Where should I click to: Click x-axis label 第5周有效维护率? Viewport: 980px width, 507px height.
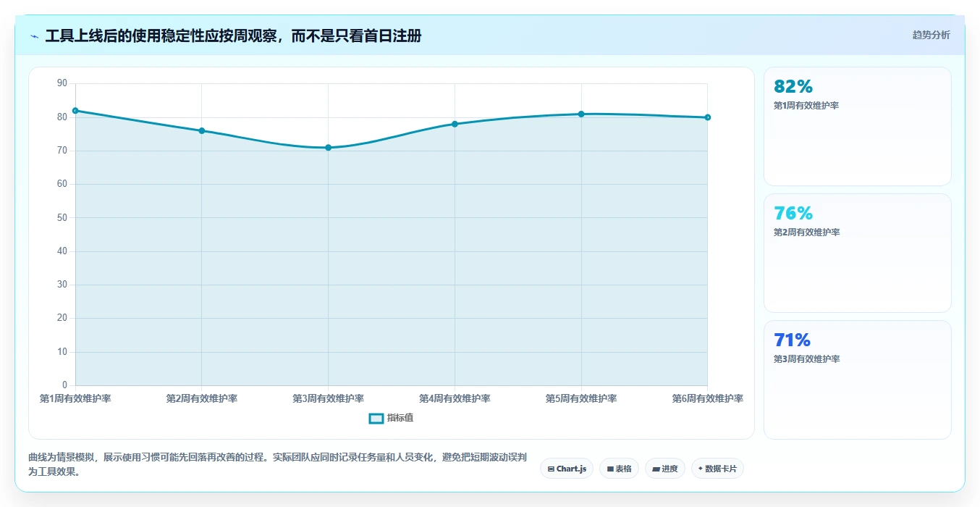coord(581,398)
